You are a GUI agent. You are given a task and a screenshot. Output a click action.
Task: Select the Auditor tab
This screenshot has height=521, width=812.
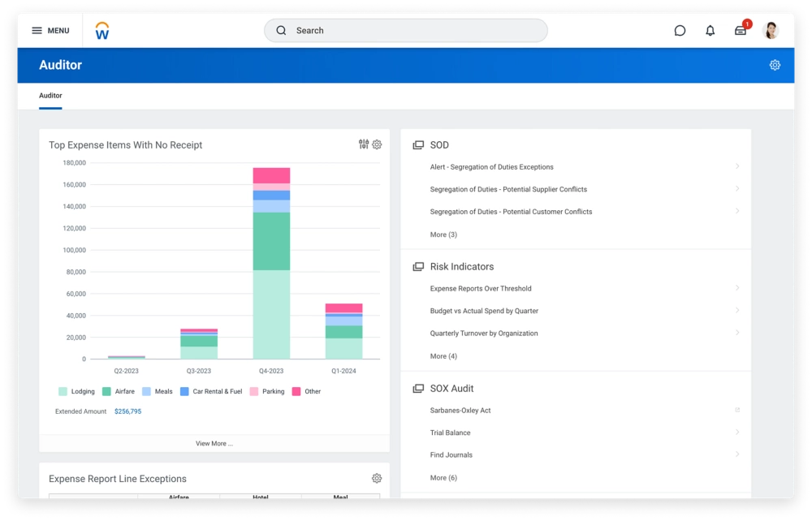[50, 96]
